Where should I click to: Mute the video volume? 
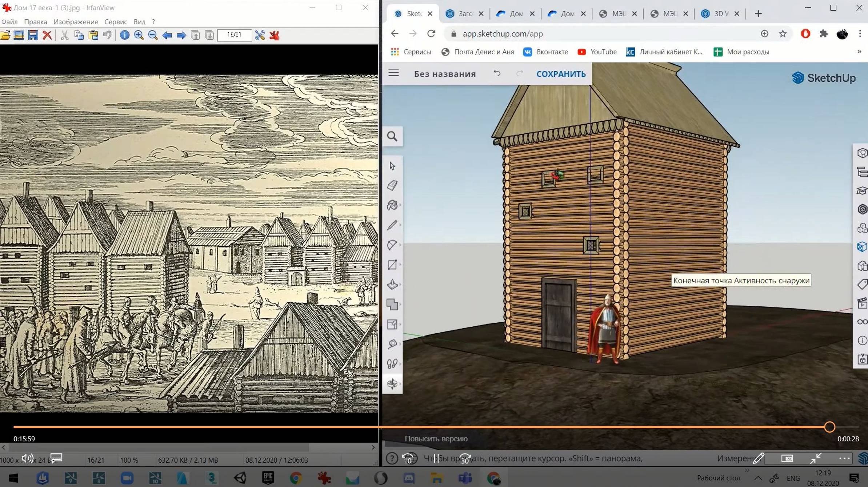tap(27, 459)
